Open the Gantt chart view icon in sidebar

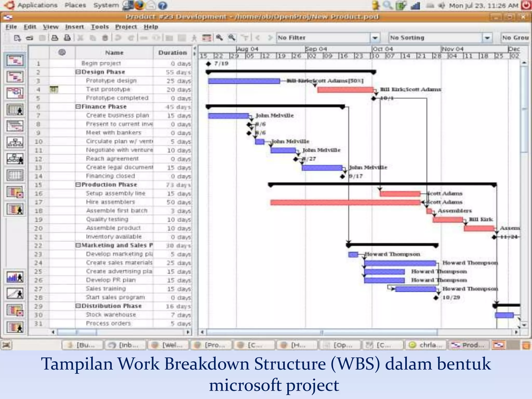coord(15,60)
